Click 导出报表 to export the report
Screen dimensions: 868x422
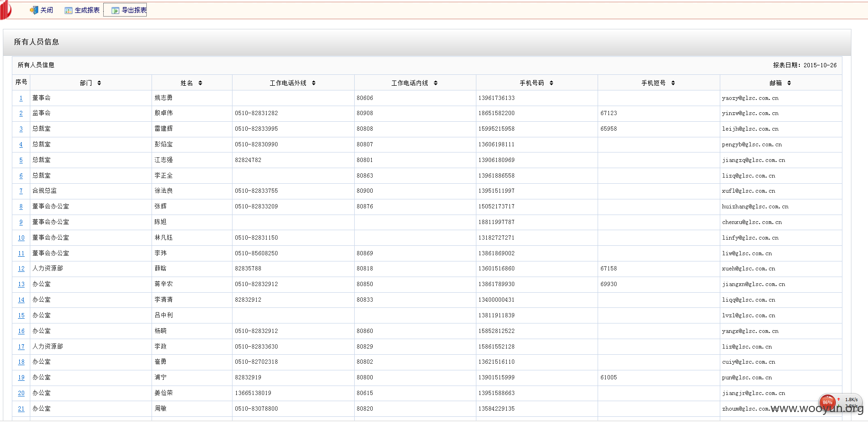125,10
